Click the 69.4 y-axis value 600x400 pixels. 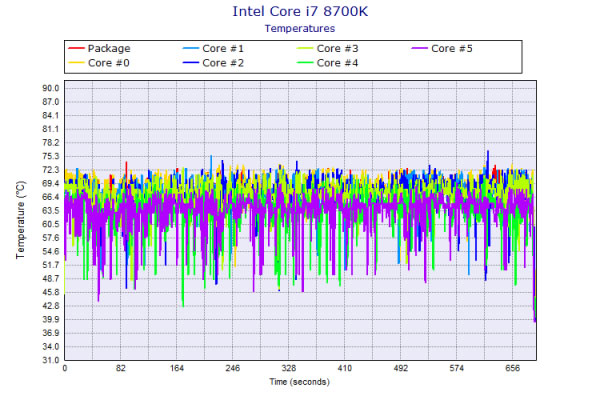51,183
